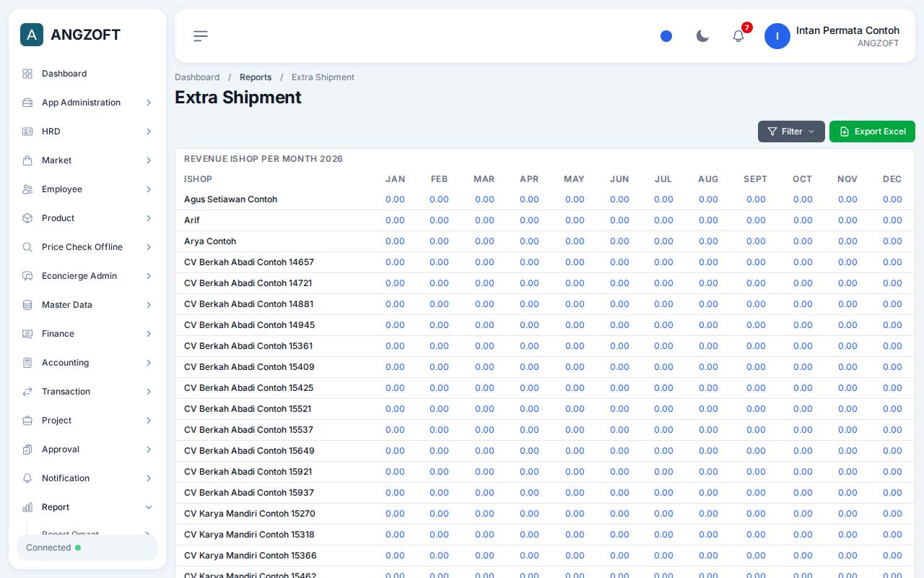This screenshot has height=578, width=924.
Task: Open the Approval menu item
Action: click(x=87, y=449)
